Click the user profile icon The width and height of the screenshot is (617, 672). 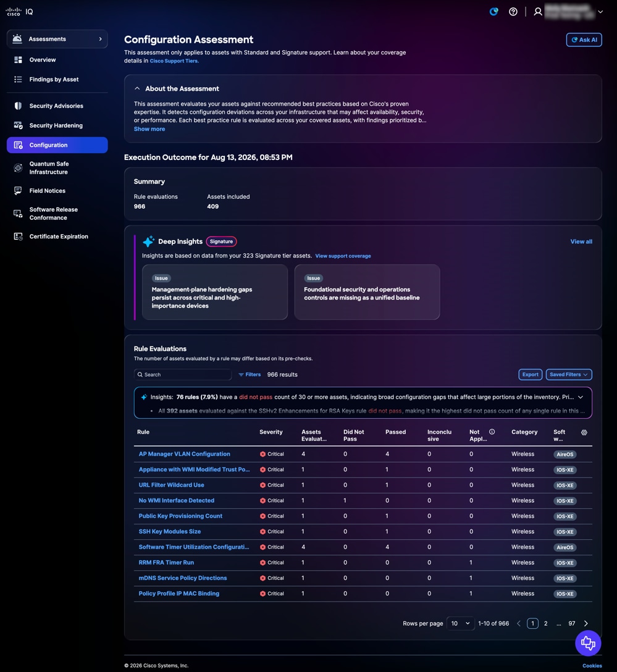538,12
